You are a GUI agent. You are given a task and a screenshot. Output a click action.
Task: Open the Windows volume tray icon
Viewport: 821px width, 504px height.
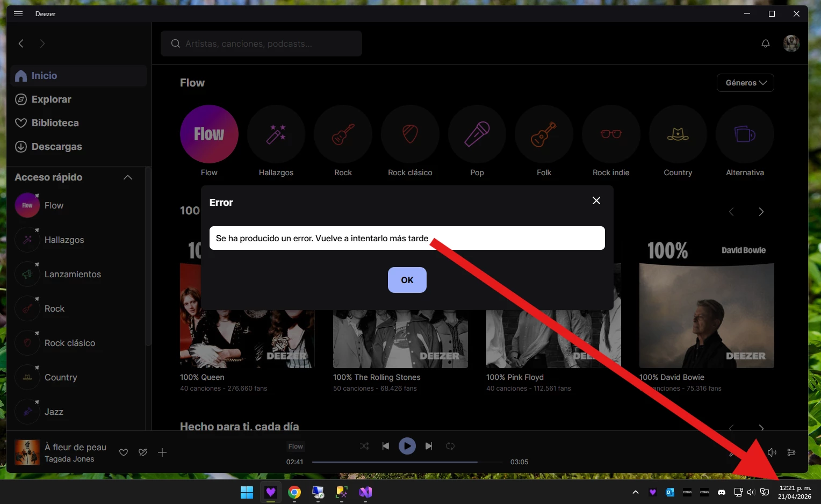click(751, 492)
